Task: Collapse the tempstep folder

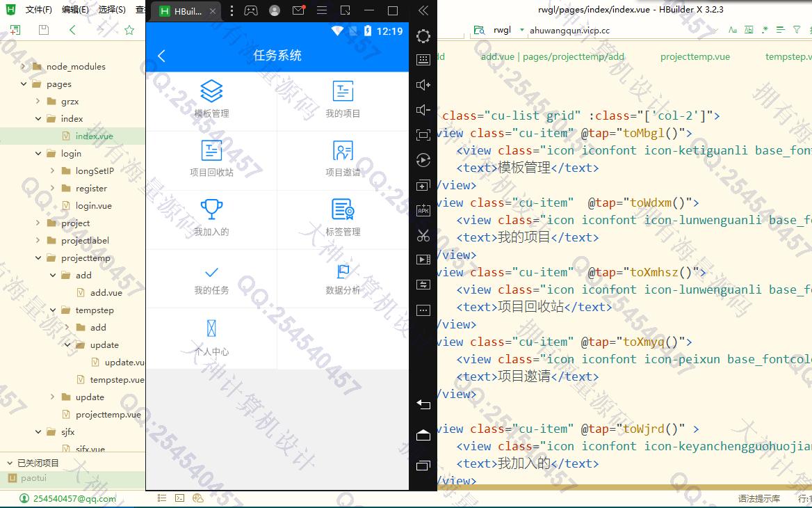Action: [52, 310]
